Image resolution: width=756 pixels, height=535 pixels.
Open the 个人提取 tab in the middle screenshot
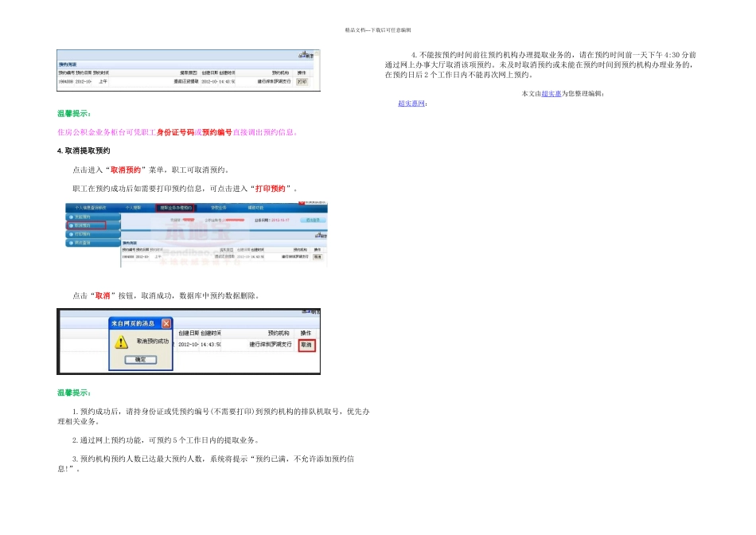point(133,208)
